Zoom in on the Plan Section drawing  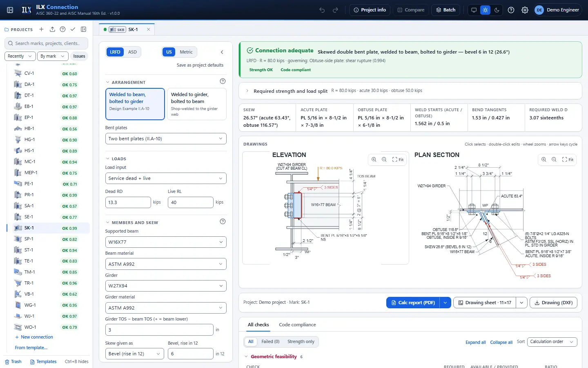[544, 159]
